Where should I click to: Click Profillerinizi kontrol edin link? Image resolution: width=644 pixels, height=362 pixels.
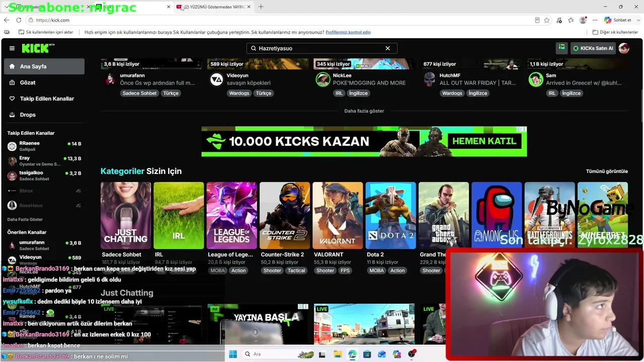(348, 32)
